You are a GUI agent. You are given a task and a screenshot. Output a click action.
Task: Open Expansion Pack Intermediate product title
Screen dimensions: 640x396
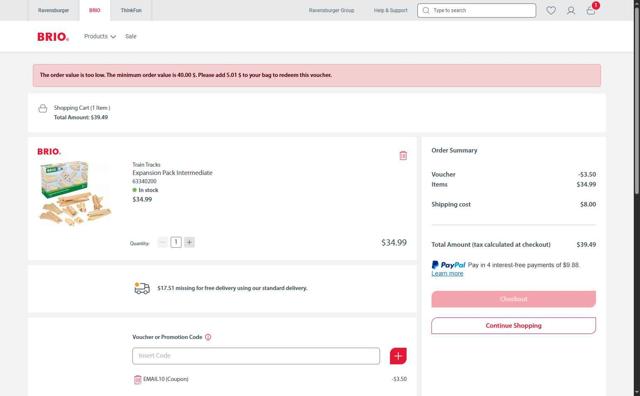(172, 173)
